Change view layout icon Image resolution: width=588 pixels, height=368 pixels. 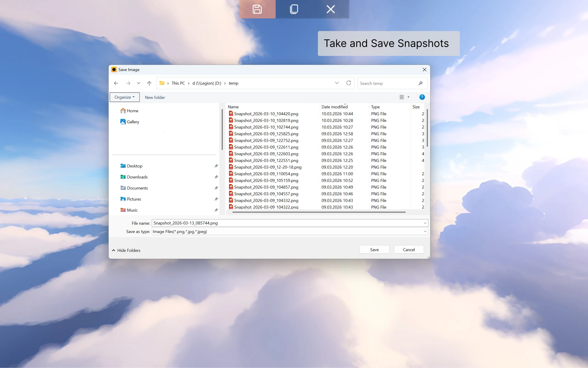402,97
